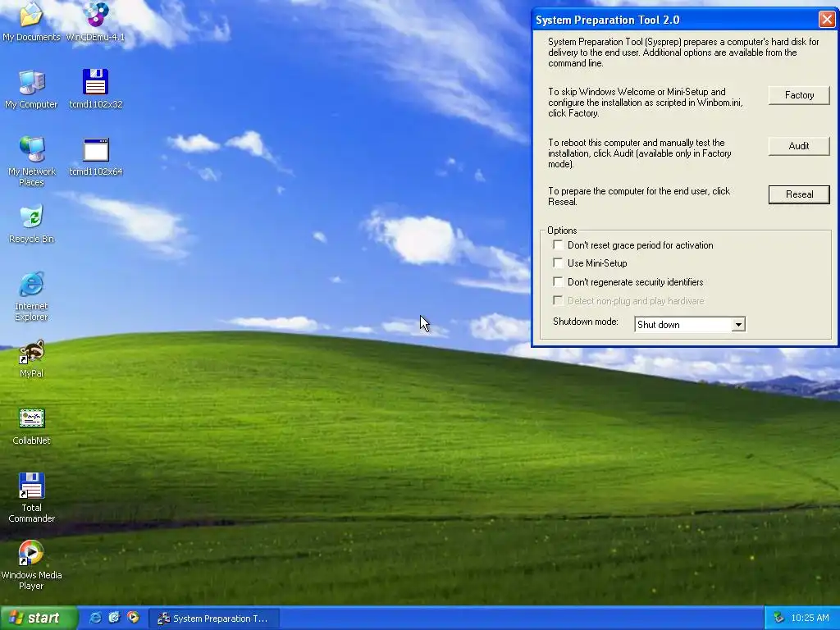Viewport: 840px width, 630px height.
Task: Enable Don't reset grace period for activation
Action: click(x=558, y=244)
